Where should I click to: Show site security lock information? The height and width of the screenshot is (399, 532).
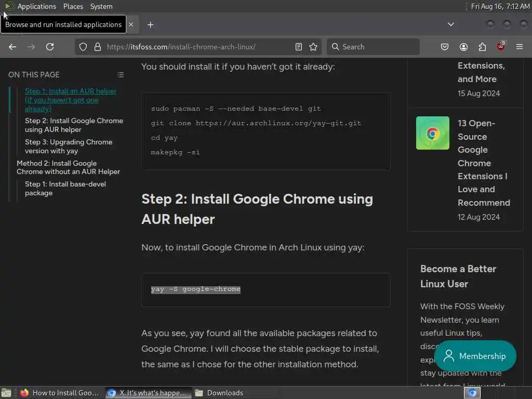pyautogui.click(x=98, y=47)
